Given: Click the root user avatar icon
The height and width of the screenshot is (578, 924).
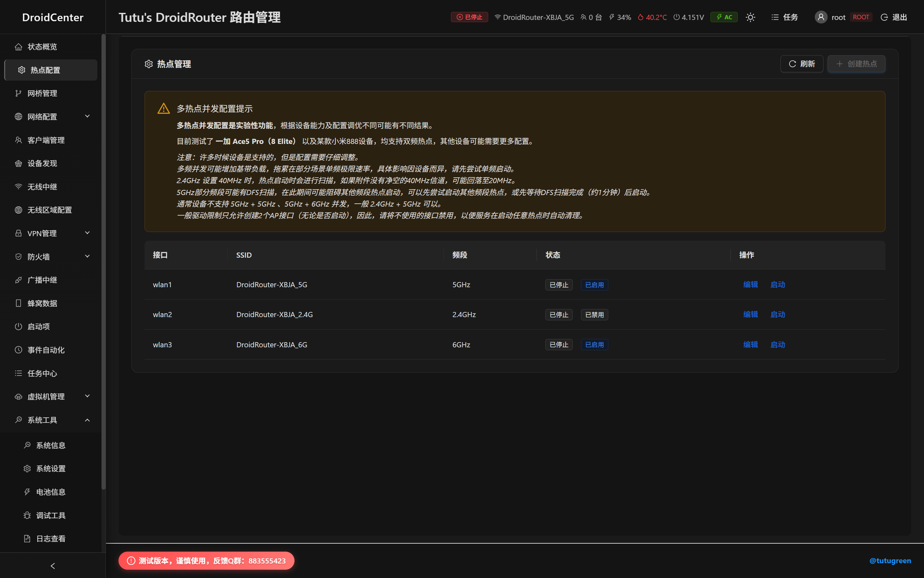Looking at the screenshot, I should pyautogui.click(x=821, y=17).
